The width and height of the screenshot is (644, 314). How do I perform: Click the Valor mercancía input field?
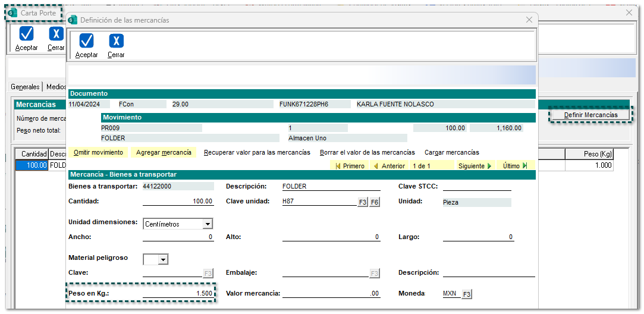[x=331, y=294]
